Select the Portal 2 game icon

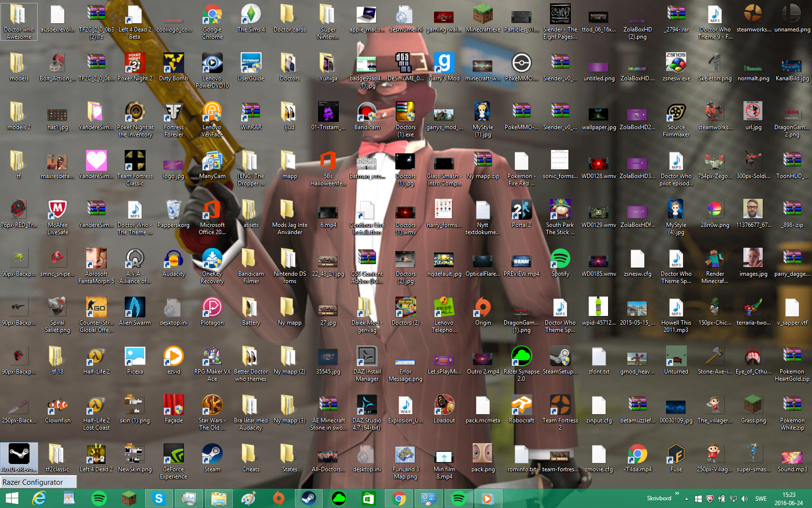pos(522,214)
